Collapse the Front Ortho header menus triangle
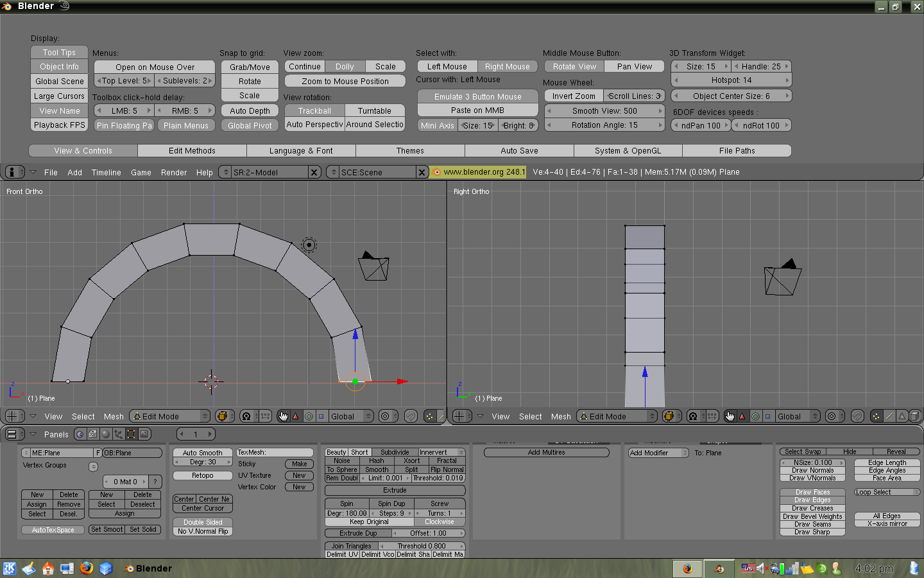This screenshot has height=578, width=924. point(33,416)
